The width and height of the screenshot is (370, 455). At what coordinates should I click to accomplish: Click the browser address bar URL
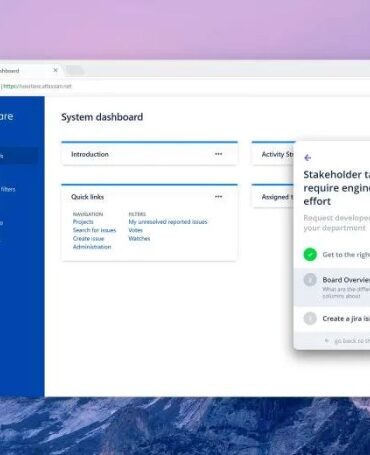point(37,86)
